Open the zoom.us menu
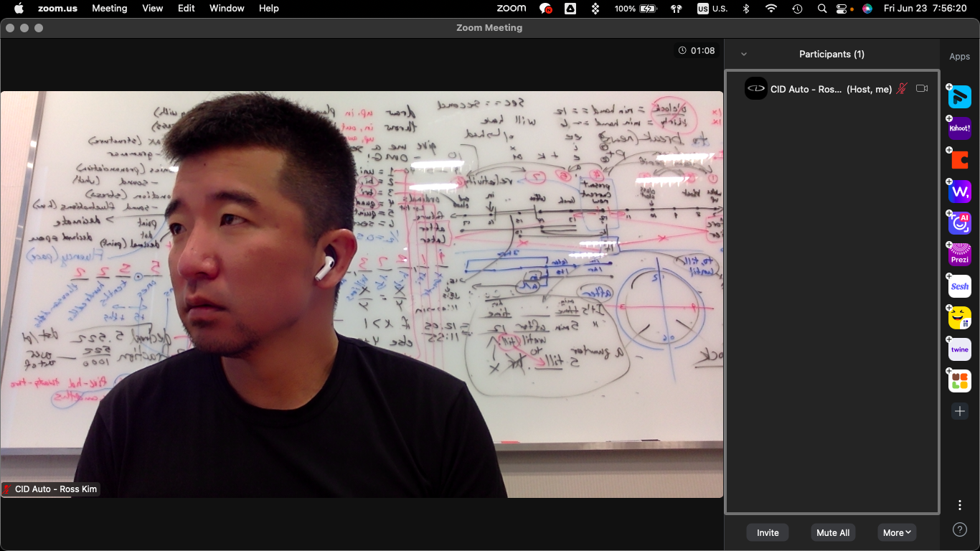Image resolution: width=980 pixels, height=551 pixels. click(58, 9)
